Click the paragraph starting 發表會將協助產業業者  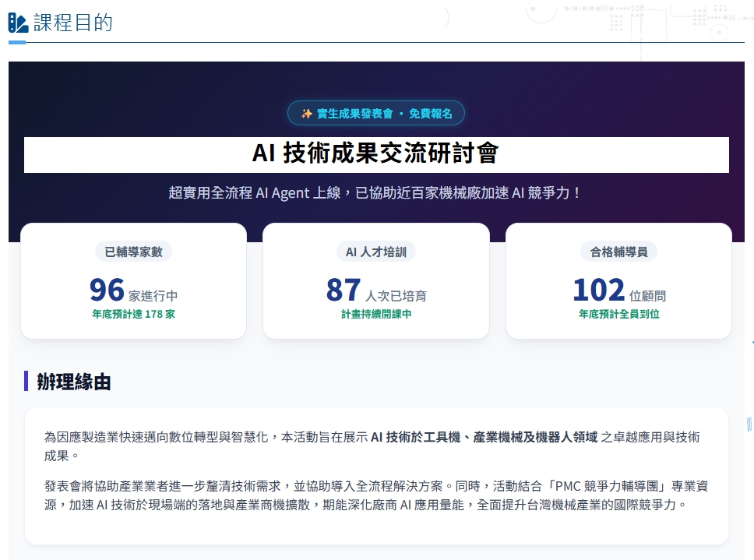(x=376, y=495)
